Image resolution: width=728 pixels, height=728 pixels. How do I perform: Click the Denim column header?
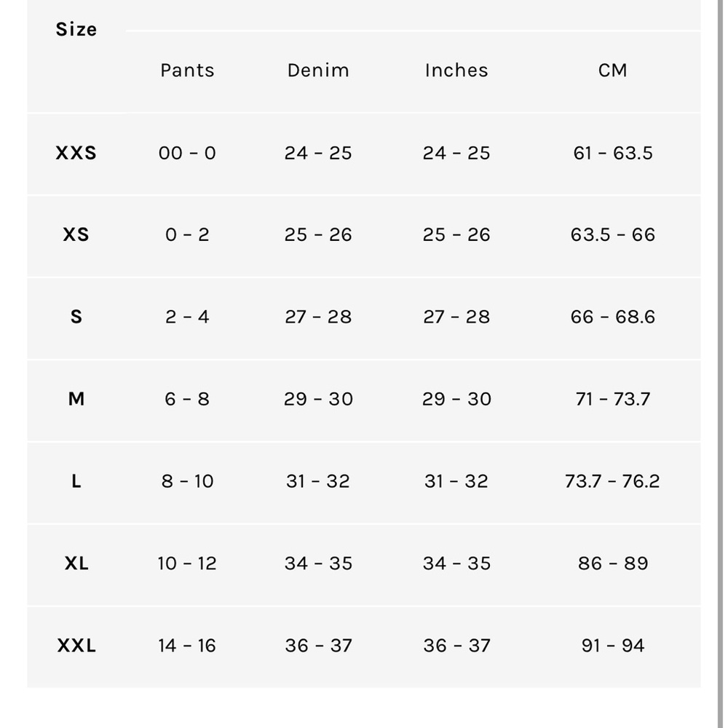point(318,71)
